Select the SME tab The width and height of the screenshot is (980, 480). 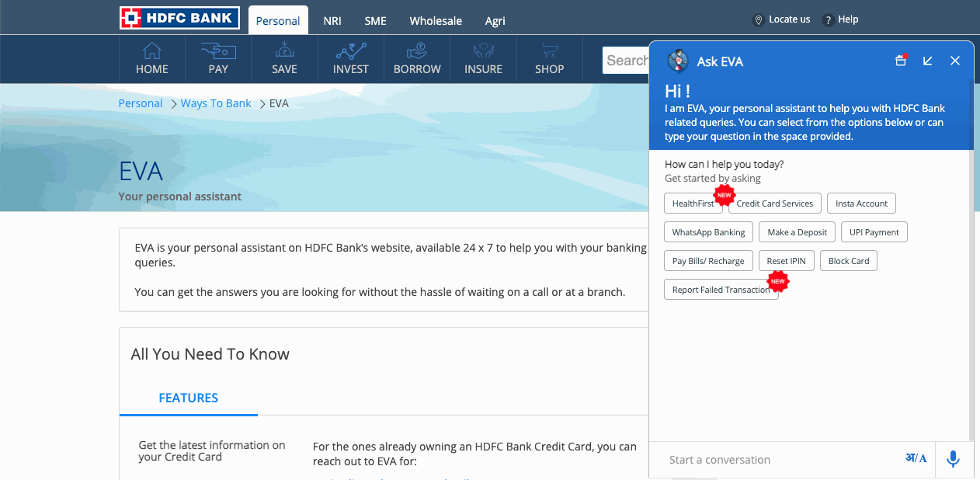click(x=375, y=21)
